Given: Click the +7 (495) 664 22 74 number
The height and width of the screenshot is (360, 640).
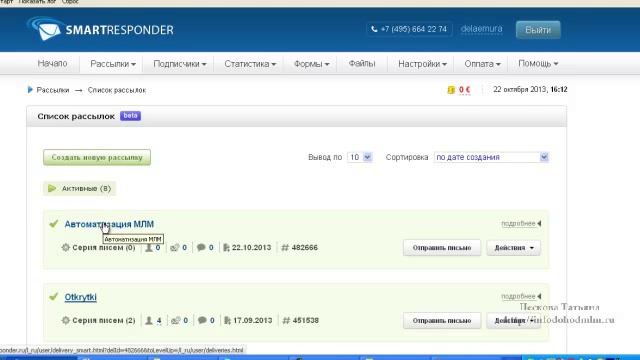Looking at the screenshot, I should [x=413, y=29].
